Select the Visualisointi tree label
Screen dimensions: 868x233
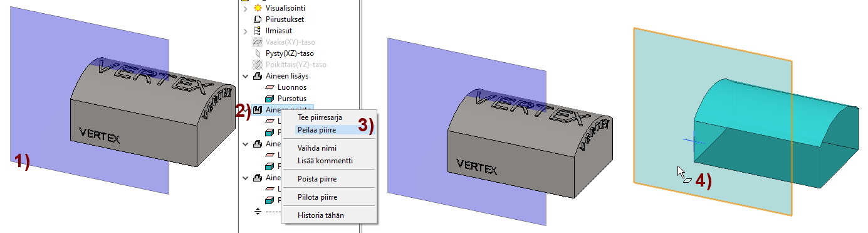tap(286, 8)
